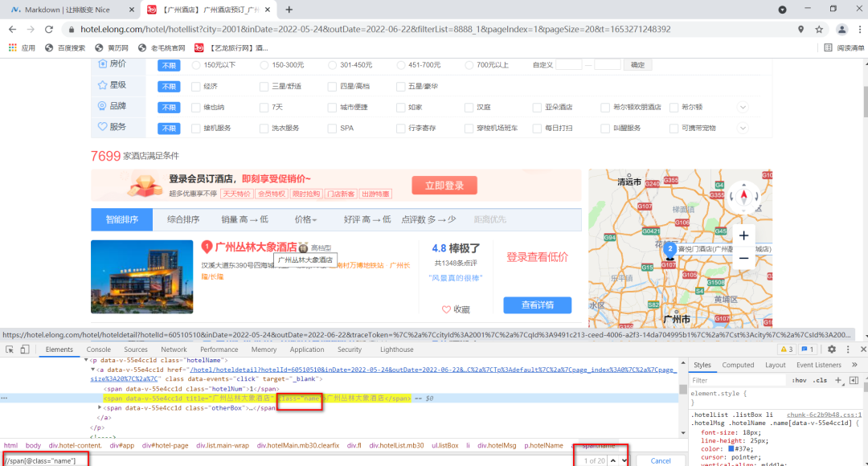Viewport: 868px width, 466px height.
Task: Click the issues badge showing 1
Action: [808, 349]
